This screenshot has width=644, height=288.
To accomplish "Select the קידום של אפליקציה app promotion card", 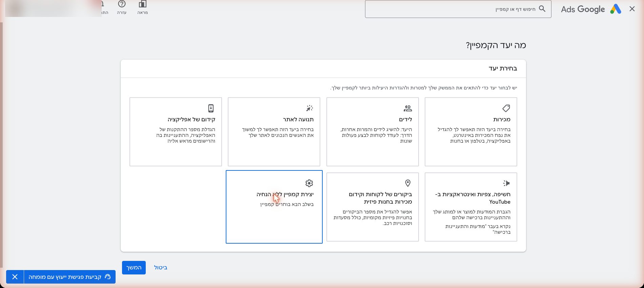I will pos(176,132).
